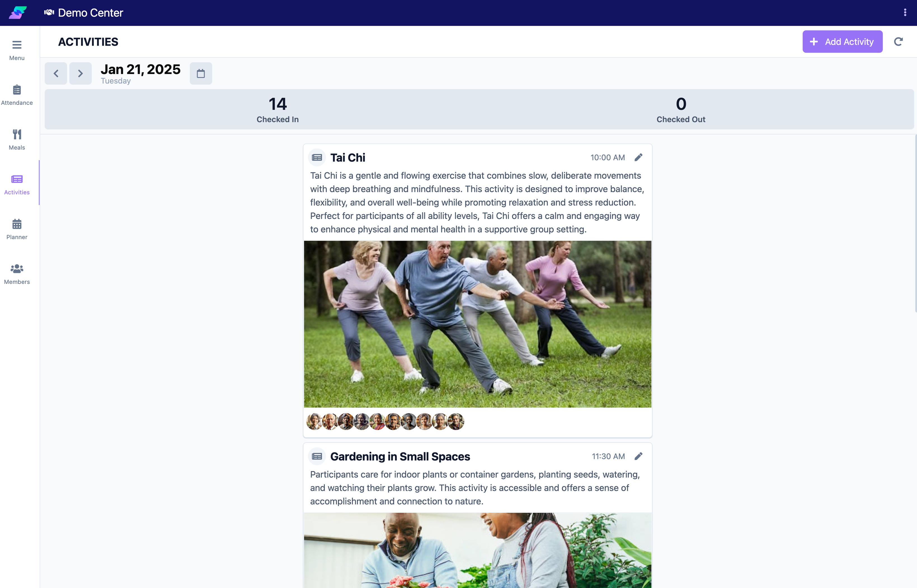917x588 pixels.
Task: Go to next day arrow
Action: click(80, 73)
